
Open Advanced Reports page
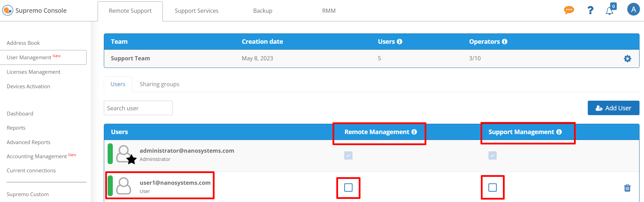[28, 142]
